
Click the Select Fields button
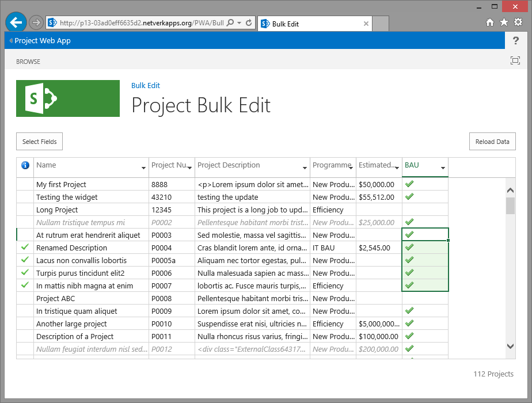tap(39, 142)
